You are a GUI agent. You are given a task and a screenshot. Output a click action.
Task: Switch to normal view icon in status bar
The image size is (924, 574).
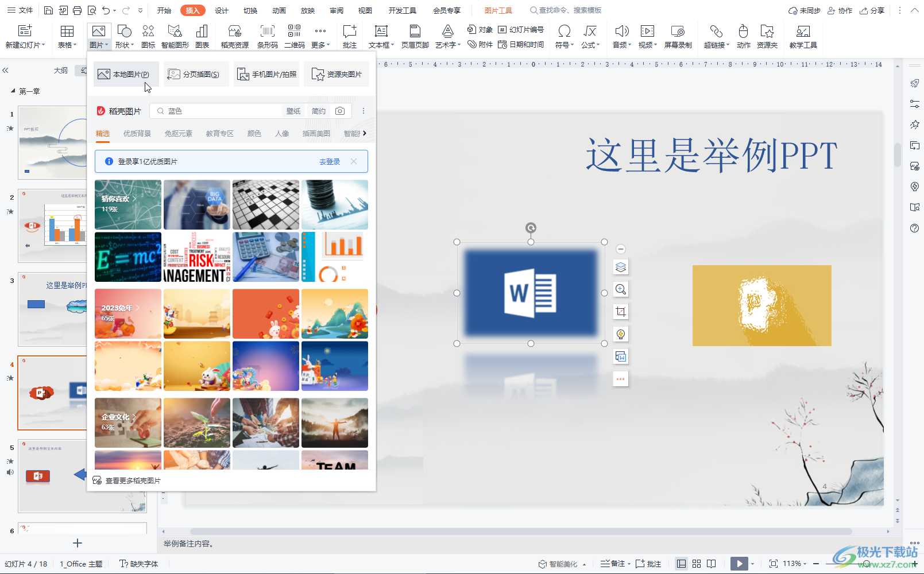click(x=681, y=564)
